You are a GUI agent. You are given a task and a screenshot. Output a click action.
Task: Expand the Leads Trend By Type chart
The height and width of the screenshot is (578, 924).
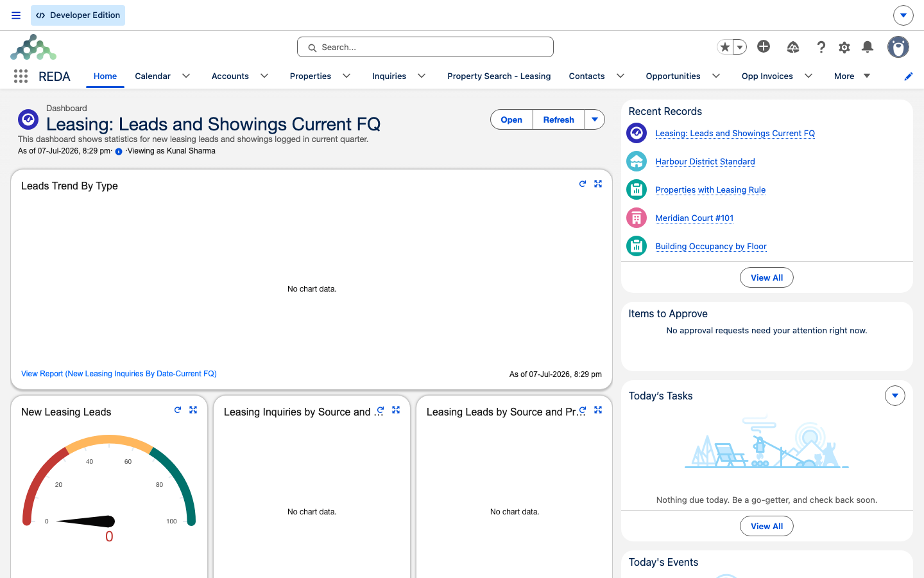coord(598,184)
